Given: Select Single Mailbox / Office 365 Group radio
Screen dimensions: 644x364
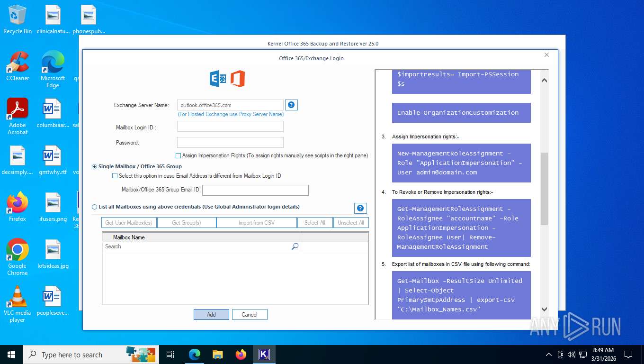Looking at the screenshot, I should (x=95, y=166).
